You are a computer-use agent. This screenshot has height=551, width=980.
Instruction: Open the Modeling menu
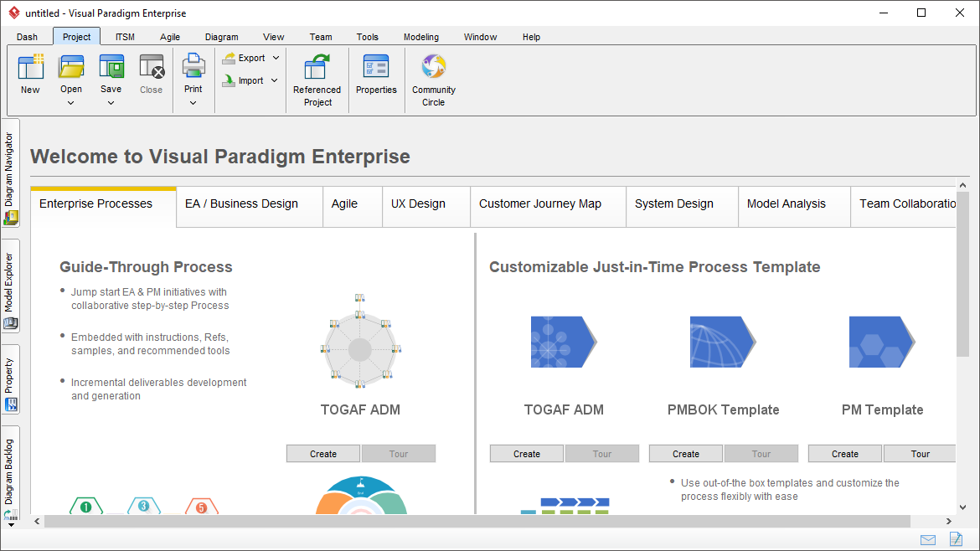[x=421, y=37]
